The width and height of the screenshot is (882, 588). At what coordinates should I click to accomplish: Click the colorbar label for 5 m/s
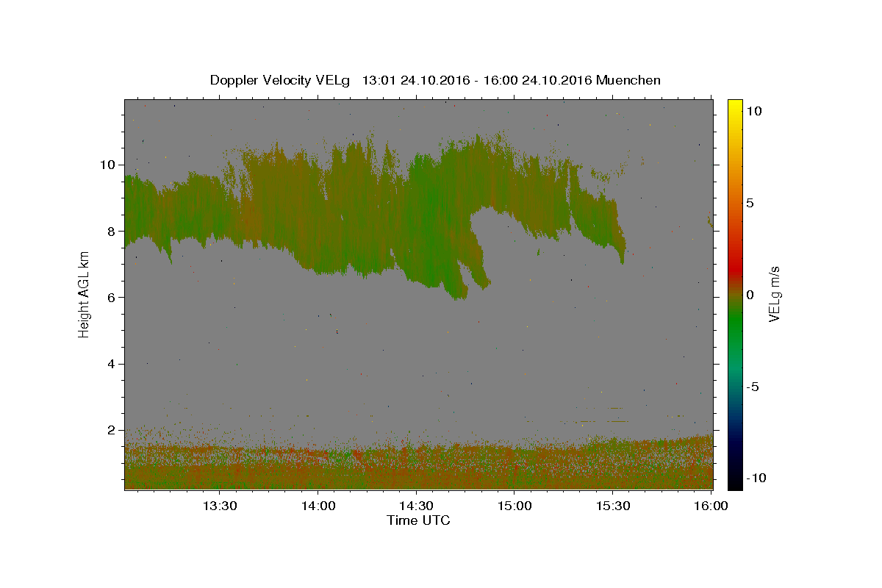pos(750,202)
